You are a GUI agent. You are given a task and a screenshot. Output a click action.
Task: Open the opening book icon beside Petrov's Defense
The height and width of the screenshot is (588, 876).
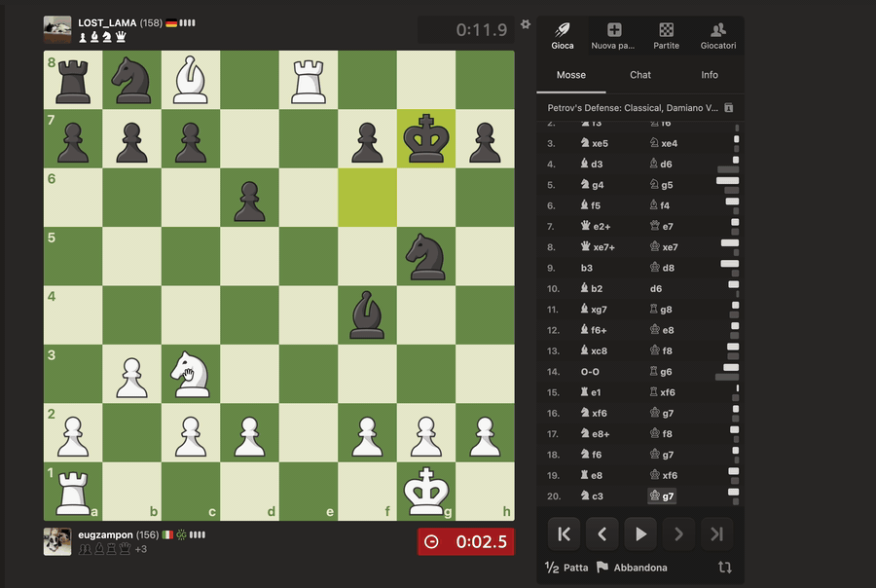728,108
